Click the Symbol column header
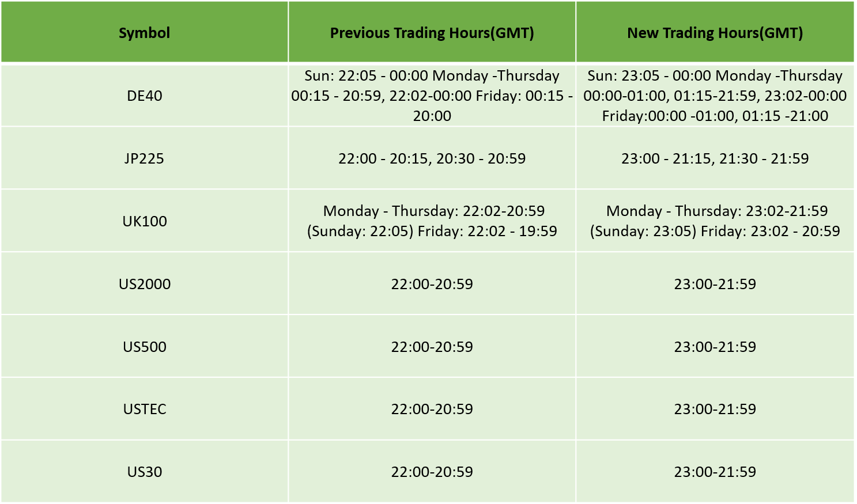This screenshot has height=504, width=857. pyautogui.click(x=144, y=32)
